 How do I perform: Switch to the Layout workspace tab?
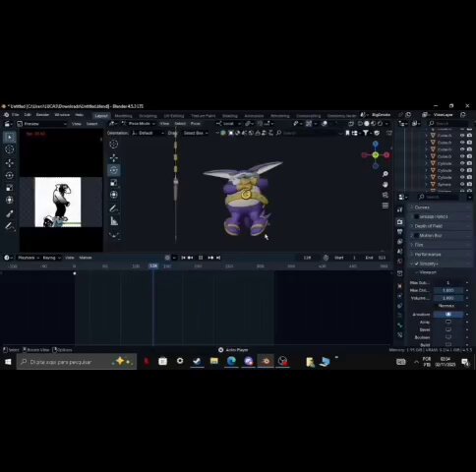point(101,116)
